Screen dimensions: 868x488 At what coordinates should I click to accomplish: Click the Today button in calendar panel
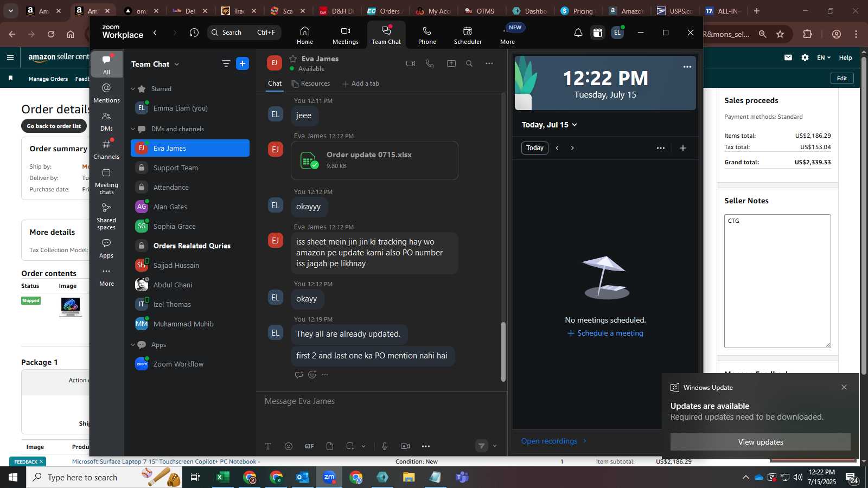pos(535,148)
